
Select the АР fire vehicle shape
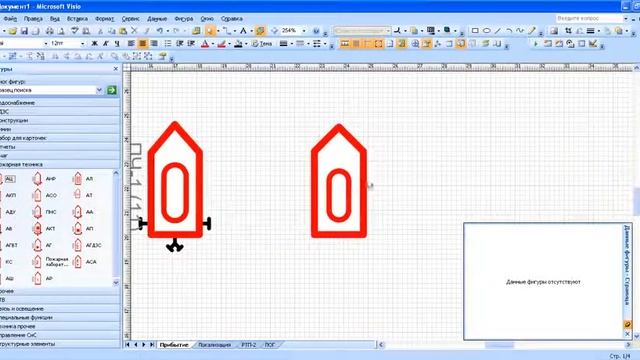[43, 279]
